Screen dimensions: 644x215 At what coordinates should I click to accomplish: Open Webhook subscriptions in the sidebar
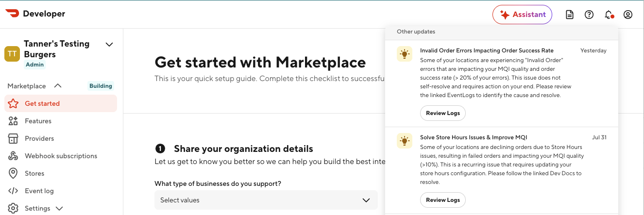point(61,156)
